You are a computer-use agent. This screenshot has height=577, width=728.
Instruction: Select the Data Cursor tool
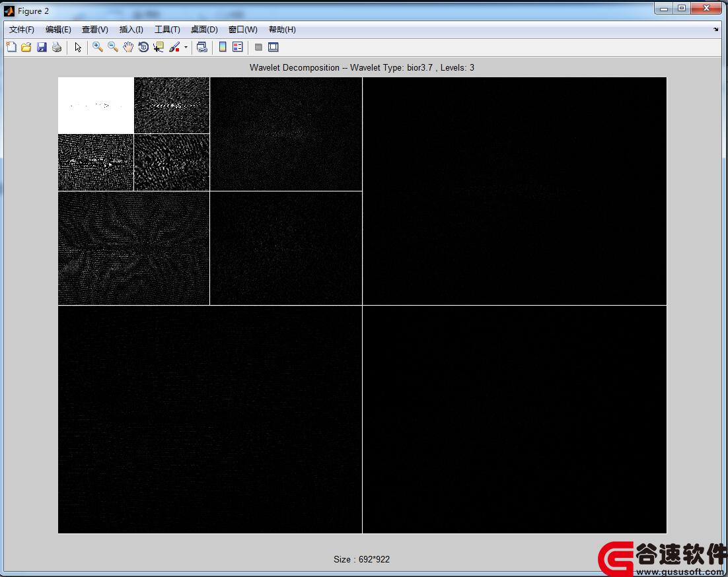(159, 47)
